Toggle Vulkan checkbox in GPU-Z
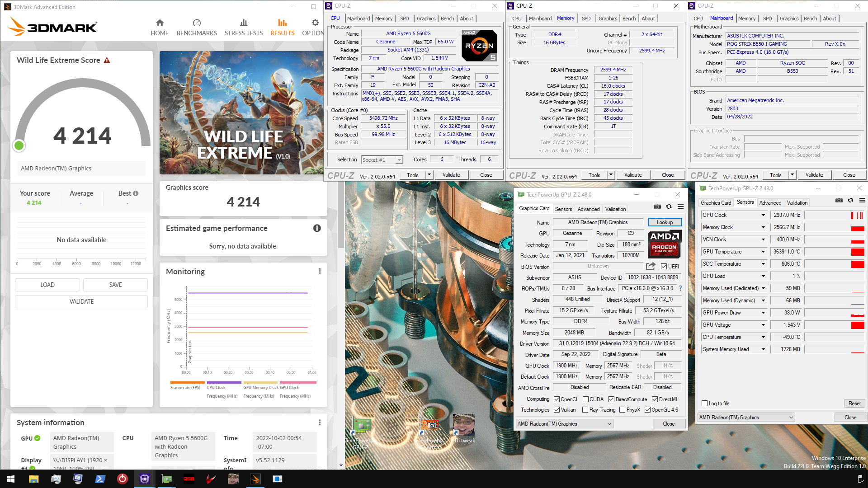The height and width of the screenshot is (488, 868). pos(557,410)
